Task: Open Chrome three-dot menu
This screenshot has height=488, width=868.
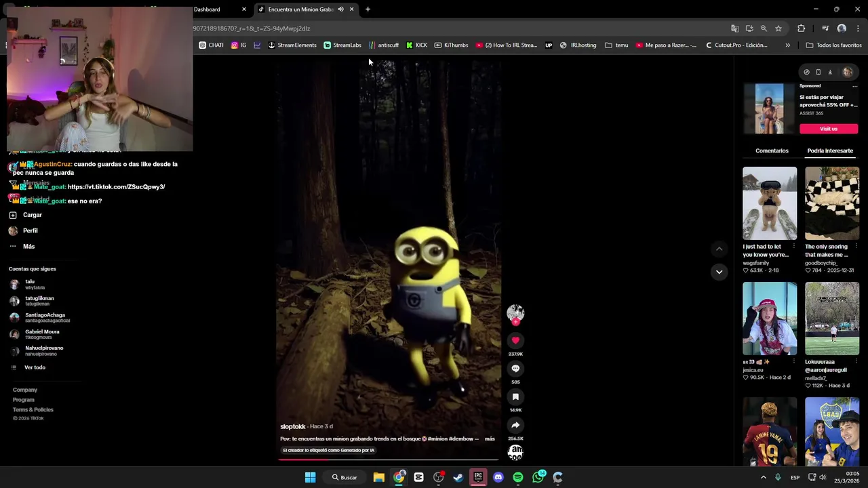Action: tap(858, 28)
